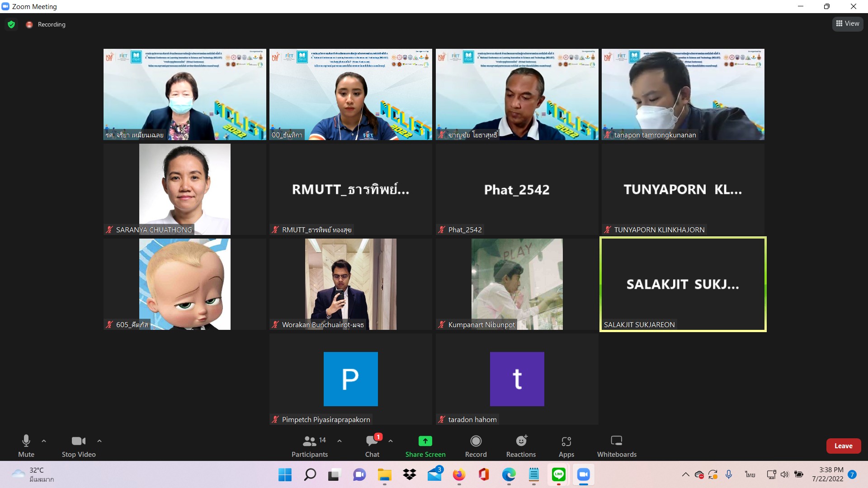Expand the arrow next to Participants

click(340, 441)
